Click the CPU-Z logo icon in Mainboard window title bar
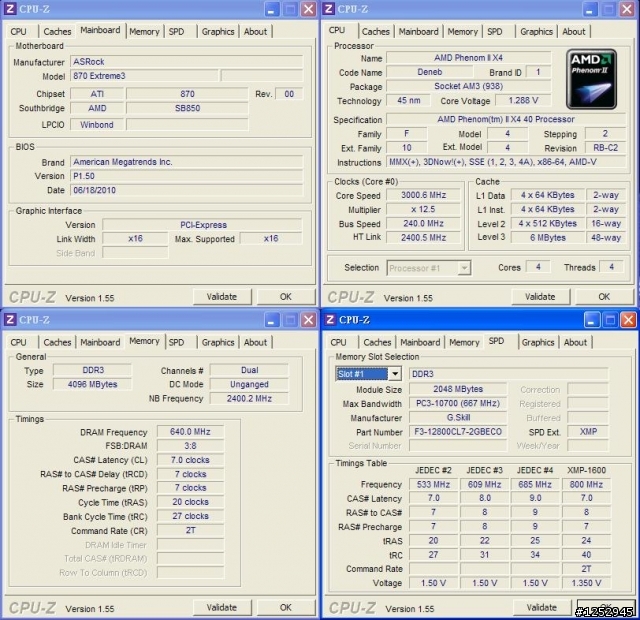 pyautogui.click(x=11, y=9)
